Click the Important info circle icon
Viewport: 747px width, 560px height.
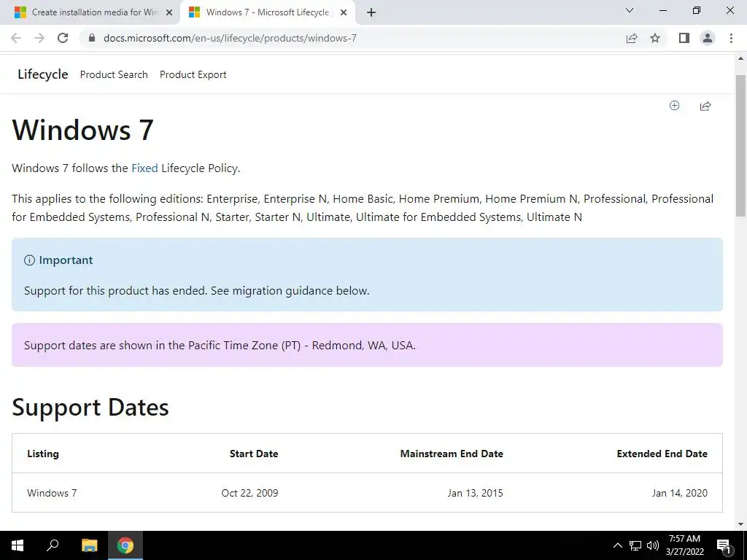click(x=29, y=260)
